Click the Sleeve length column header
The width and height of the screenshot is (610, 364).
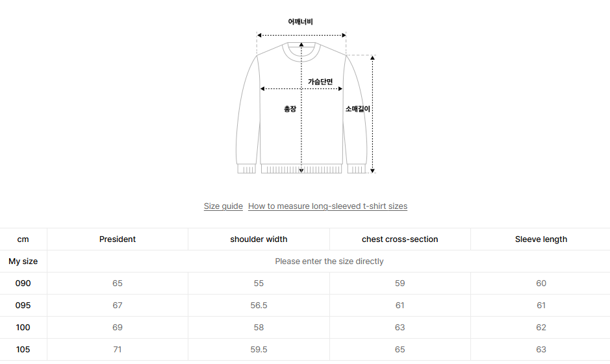pos(541,239)
